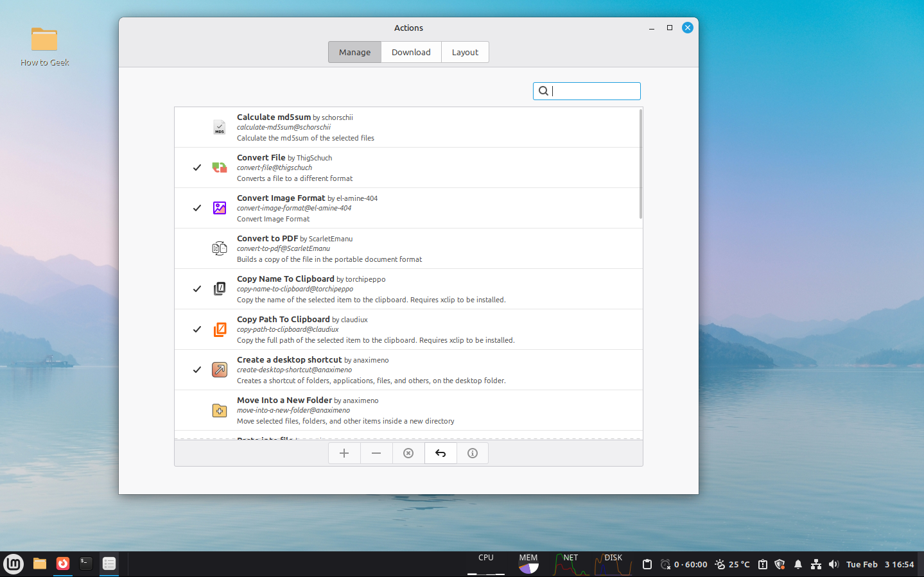
Task: Open the sound volume tray icon
Action: 833,564
